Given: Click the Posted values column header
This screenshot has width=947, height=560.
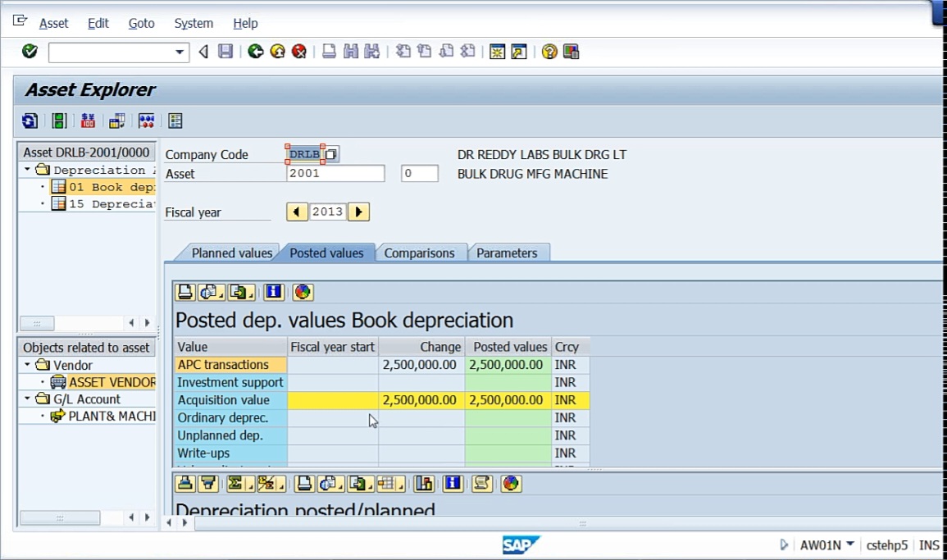Looking at the screenshot, I should click(508, 347).
